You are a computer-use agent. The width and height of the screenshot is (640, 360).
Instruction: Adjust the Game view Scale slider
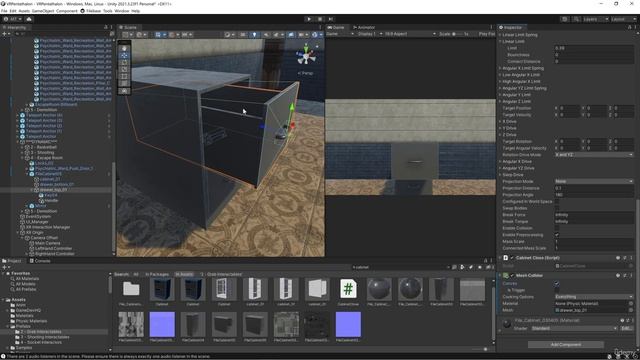tap(458, 34)
